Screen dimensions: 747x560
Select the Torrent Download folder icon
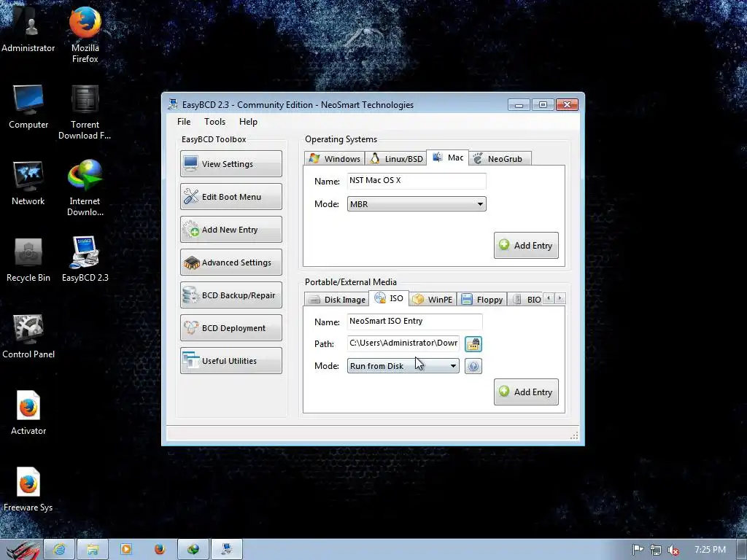(x=85, y=112)
